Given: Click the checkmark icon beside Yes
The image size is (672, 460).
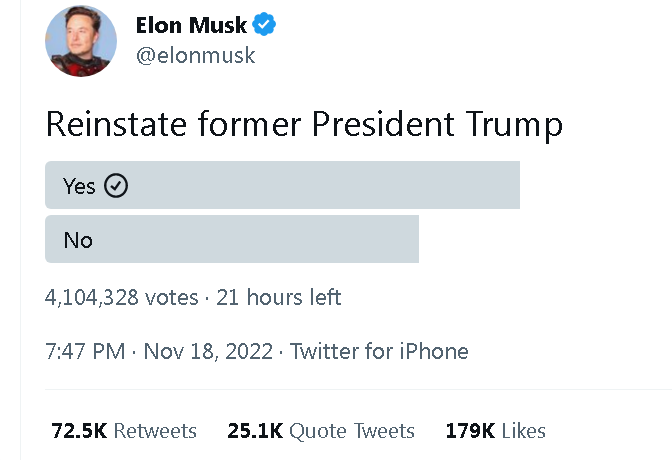Looking at the screenshot, I should pyautogui.click(x=116, y=186).
